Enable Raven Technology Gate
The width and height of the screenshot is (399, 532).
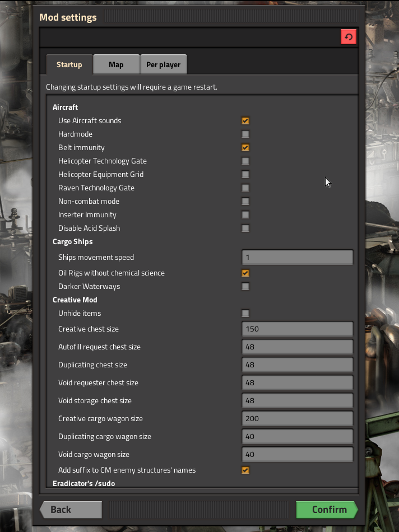[x=245, y=188]
